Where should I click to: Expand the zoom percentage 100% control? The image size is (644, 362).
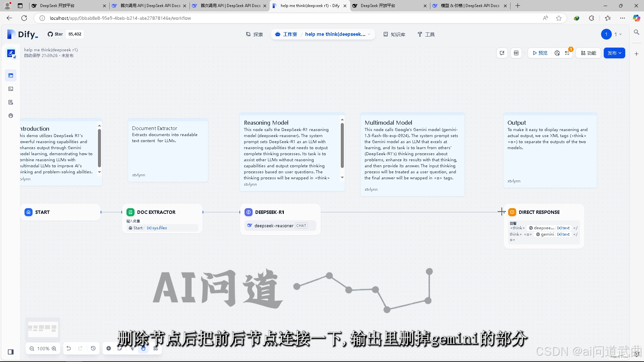[x=44, y=349]
